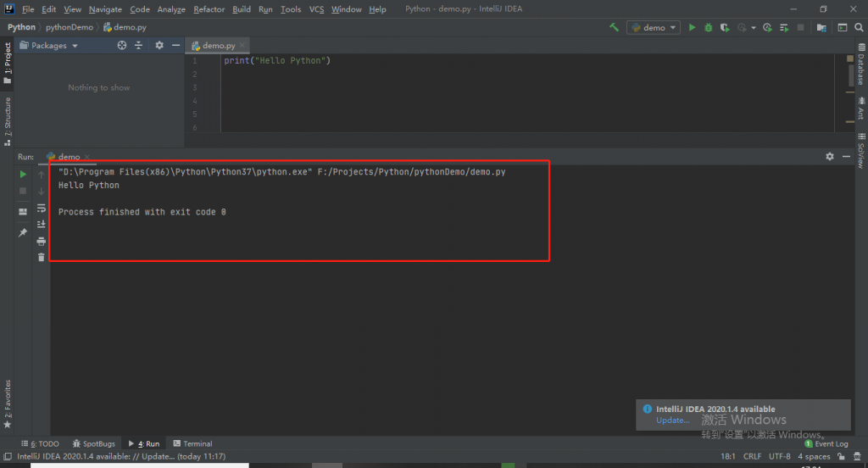Open the 6: TODO tool tab

40,443
